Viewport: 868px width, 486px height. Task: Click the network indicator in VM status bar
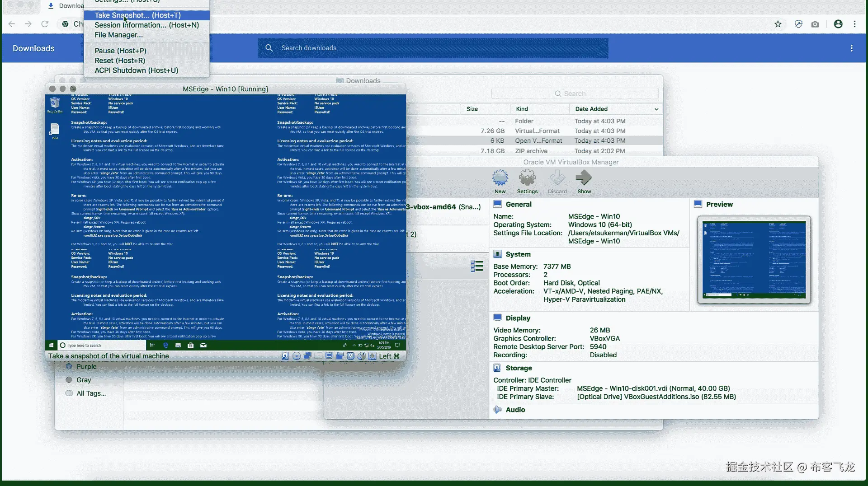pyautogui.click(x=307, y=356)
